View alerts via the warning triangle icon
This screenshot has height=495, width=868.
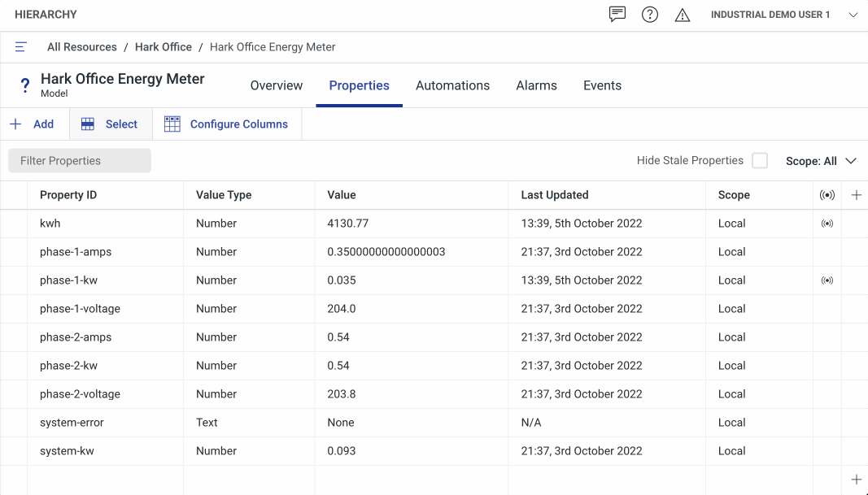point(682,15)
